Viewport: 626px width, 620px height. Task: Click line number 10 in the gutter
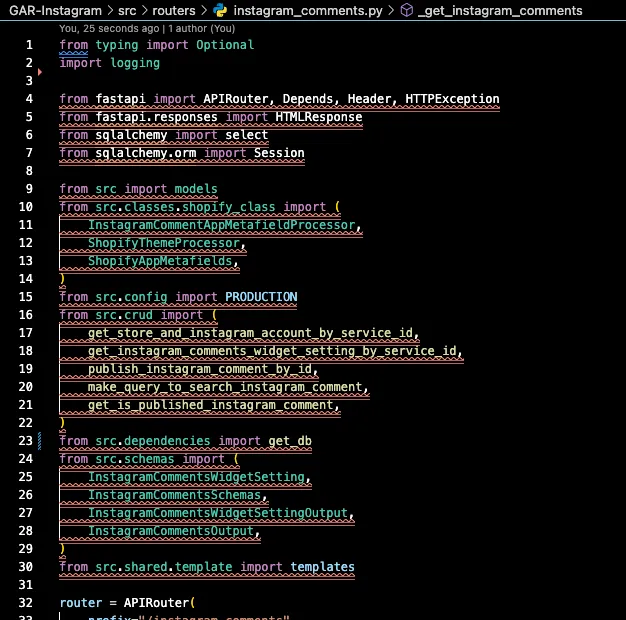click(x=26, y=207)
